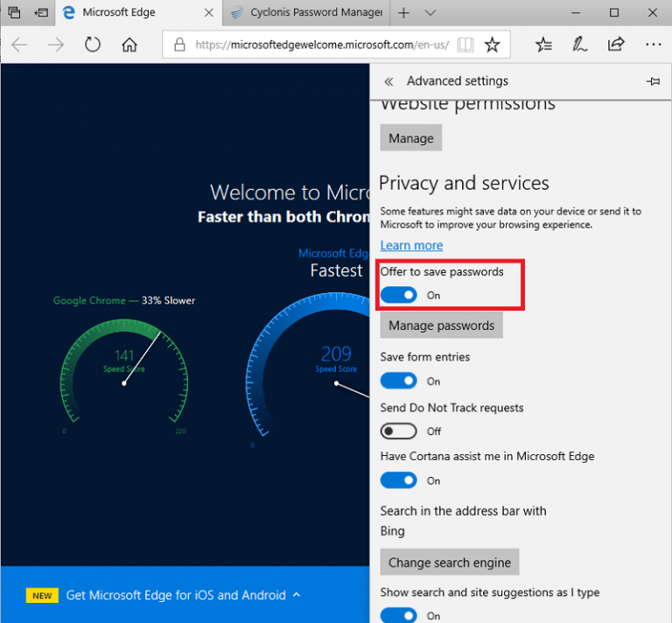
Task: Click the browser Back arrow
Action: pyautogui.click(x=19, y=45)
